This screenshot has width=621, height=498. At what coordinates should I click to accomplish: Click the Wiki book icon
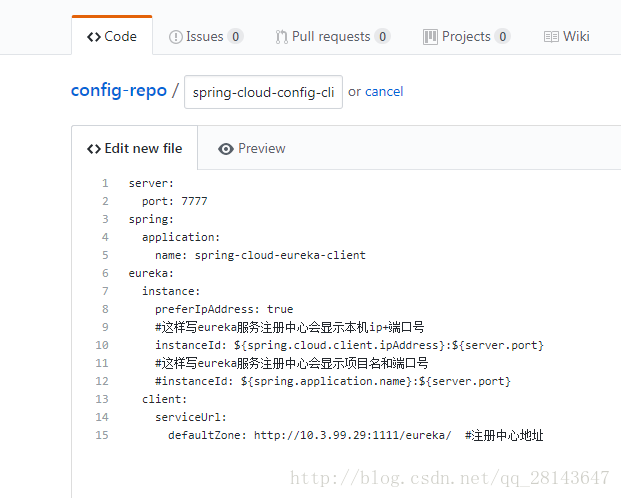point(551,37)
